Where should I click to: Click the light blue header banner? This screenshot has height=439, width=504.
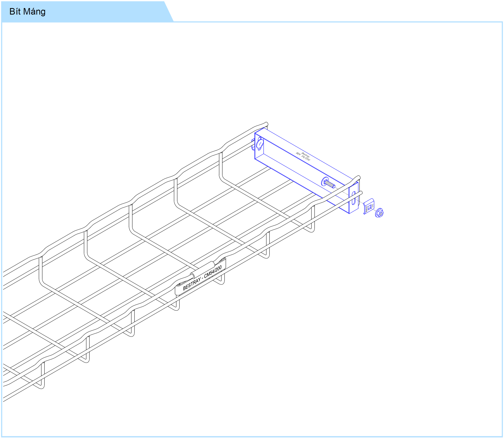[x=103, y=12]
